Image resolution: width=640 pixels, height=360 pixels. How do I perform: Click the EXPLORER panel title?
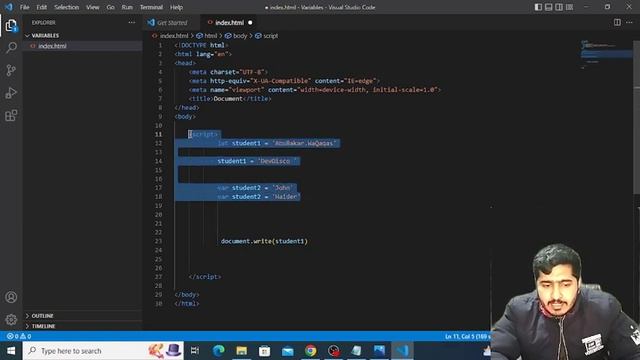coord(44,22)
